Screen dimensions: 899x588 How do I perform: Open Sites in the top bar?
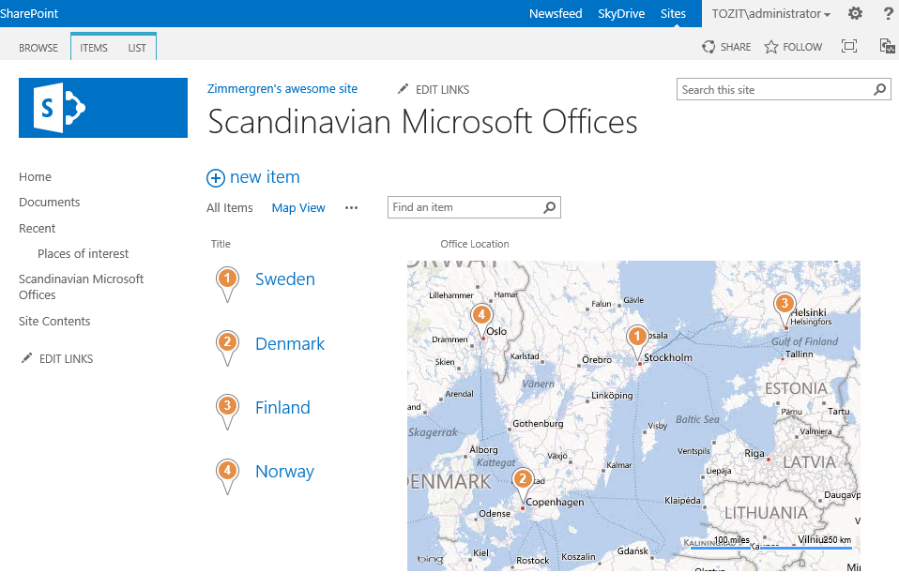[673, 14]
